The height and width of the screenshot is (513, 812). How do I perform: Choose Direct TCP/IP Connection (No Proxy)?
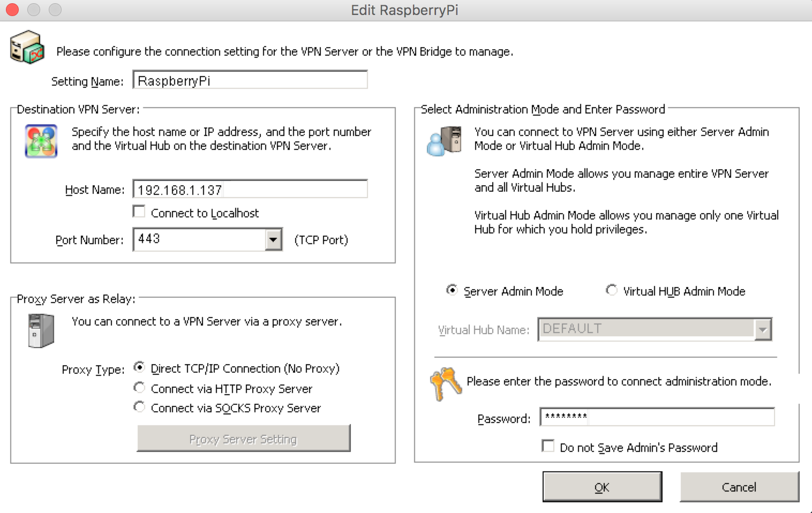(139, 367)
